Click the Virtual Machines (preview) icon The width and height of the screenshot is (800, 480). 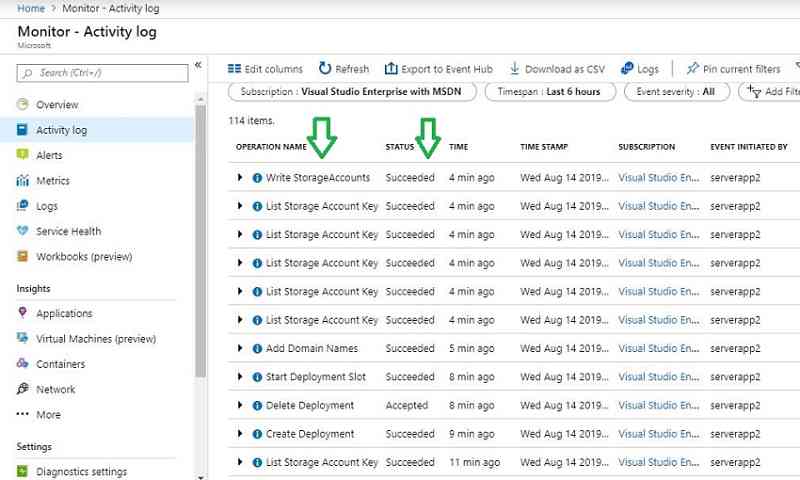22,338
